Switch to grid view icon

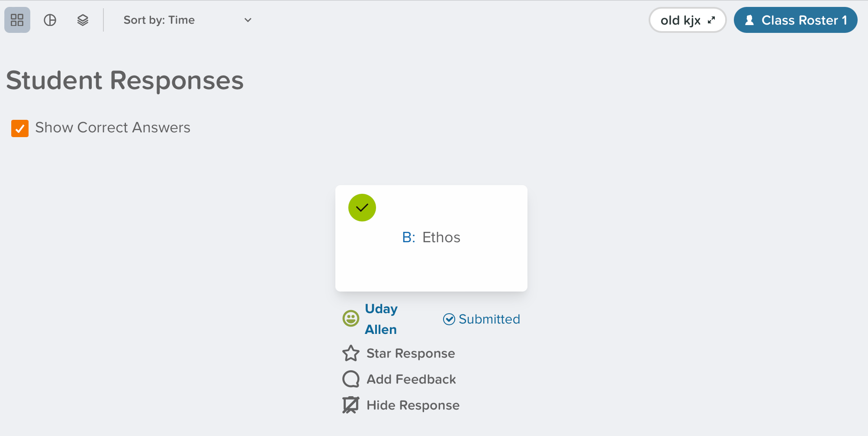pyautogui.click(x=17, y=20)
